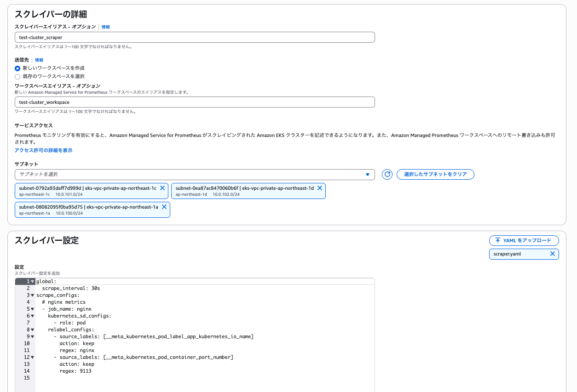Fold the job_name block on line 5
577x392 pixels.
point(33,309)
